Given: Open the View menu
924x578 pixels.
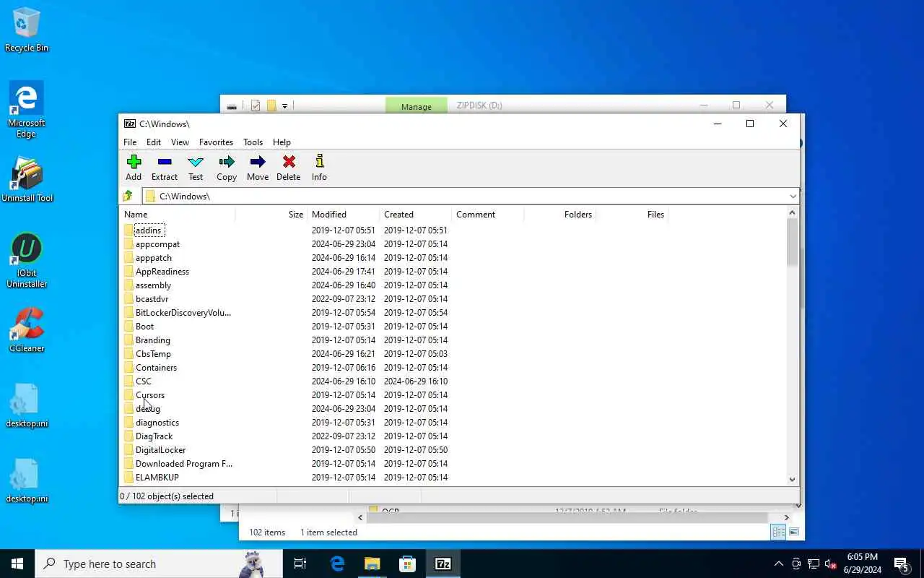Looking at the screenshot, I should [180, 142].
